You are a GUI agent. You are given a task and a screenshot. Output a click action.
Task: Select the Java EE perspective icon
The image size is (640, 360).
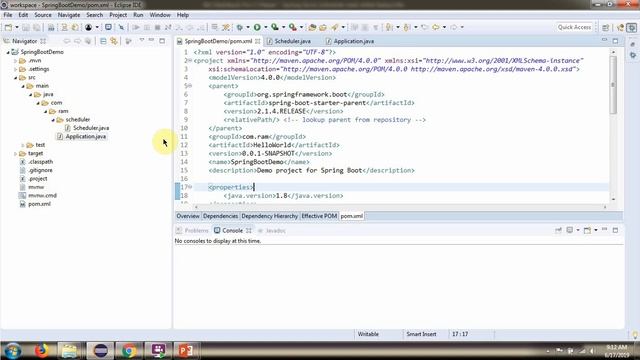[x=621, y=27]
